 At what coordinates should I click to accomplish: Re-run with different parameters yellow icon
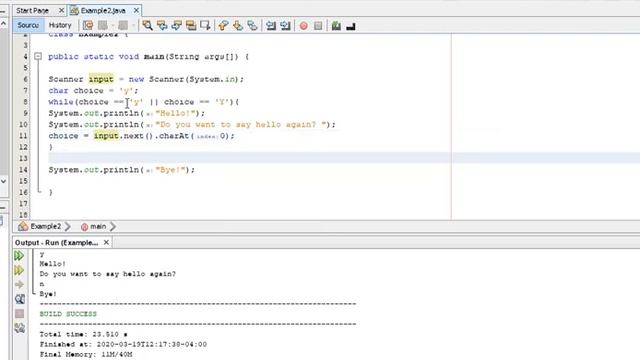point(19,270)
